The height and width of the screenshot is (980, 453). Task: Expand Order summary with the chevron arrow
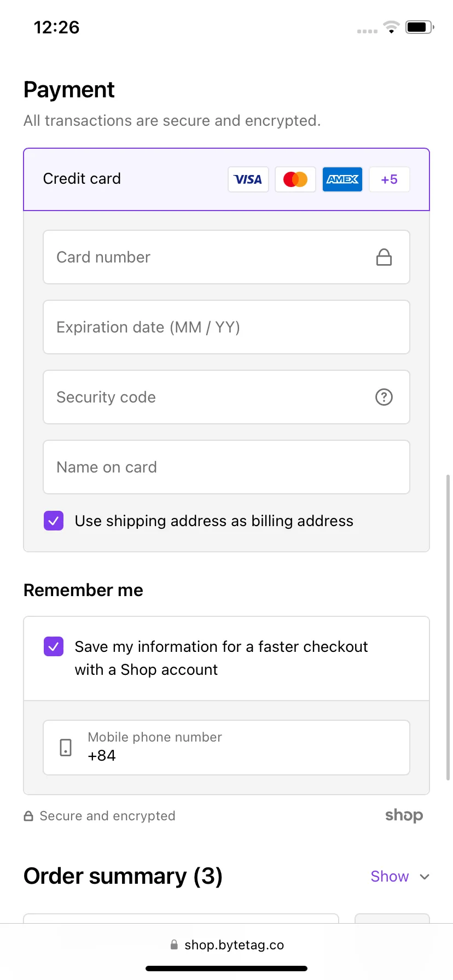[x=425, y=877]
